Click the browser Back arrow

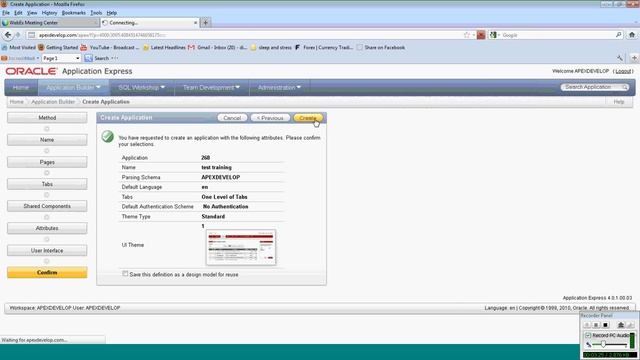pyautogui.click(x=8, y=35)
